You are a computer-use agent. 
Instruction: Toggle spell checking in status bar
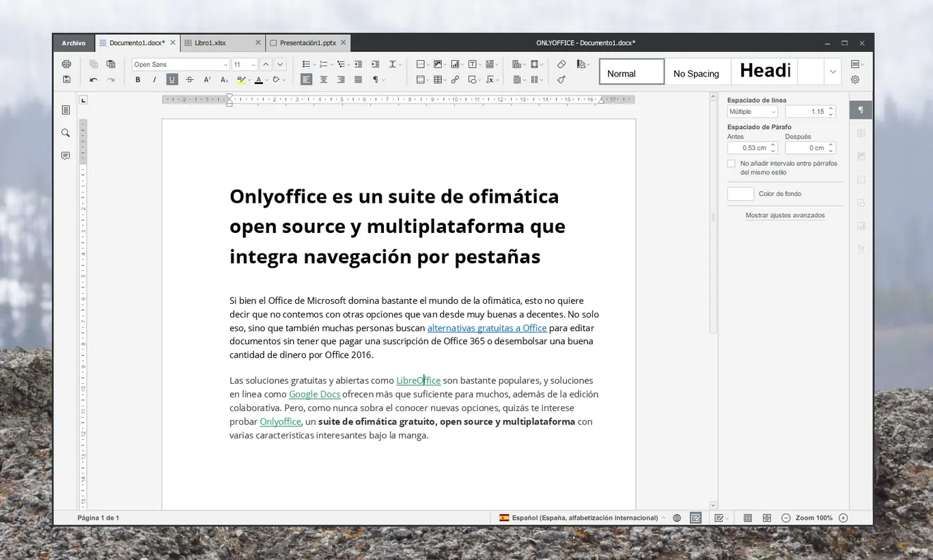(x=695, y=518)
